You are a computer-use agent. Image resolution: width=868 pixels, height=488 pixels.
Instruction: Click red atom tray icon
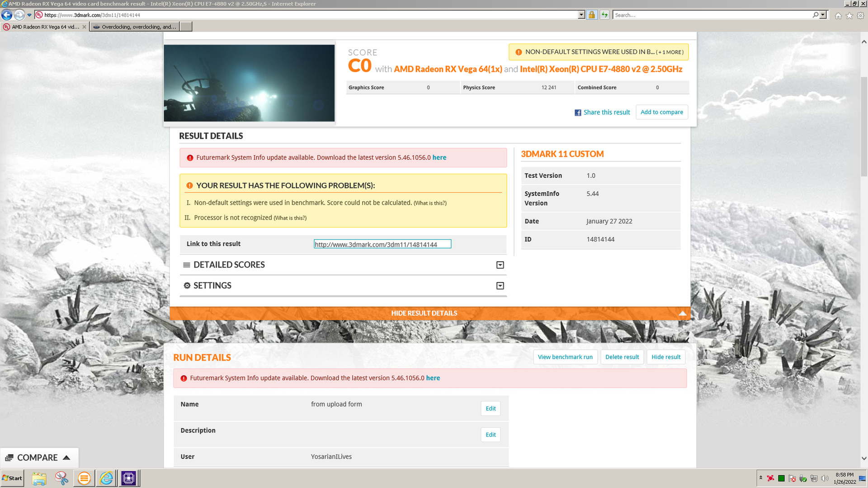pyautogui.click(x=770, y=478)
